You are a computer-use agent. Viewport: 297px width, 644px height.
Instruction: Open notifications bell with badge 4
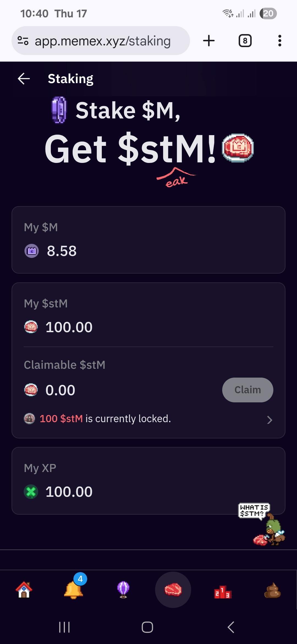(x=74, y=590)
